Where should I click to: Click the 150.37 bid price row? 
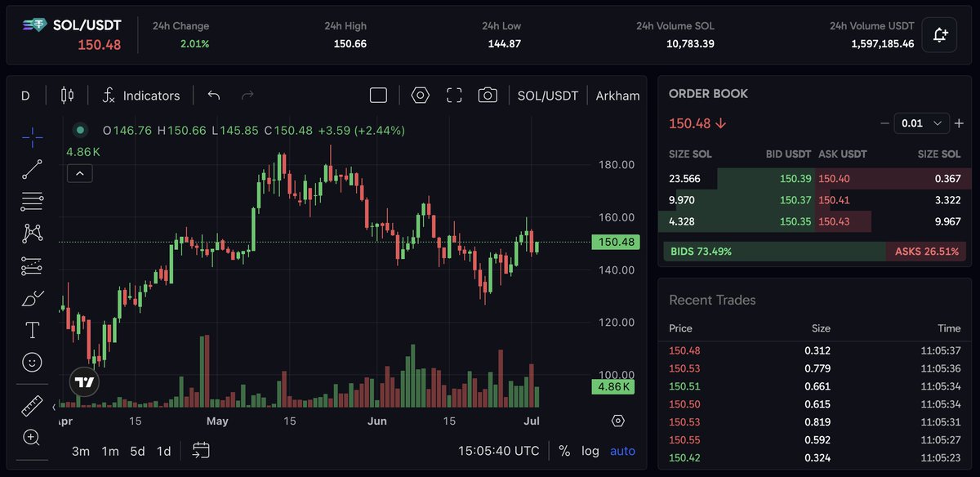point(736,200)
